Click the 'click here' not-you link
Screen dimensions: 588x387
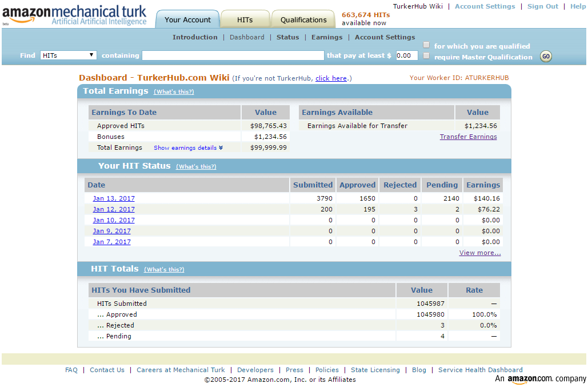point(331,78)
